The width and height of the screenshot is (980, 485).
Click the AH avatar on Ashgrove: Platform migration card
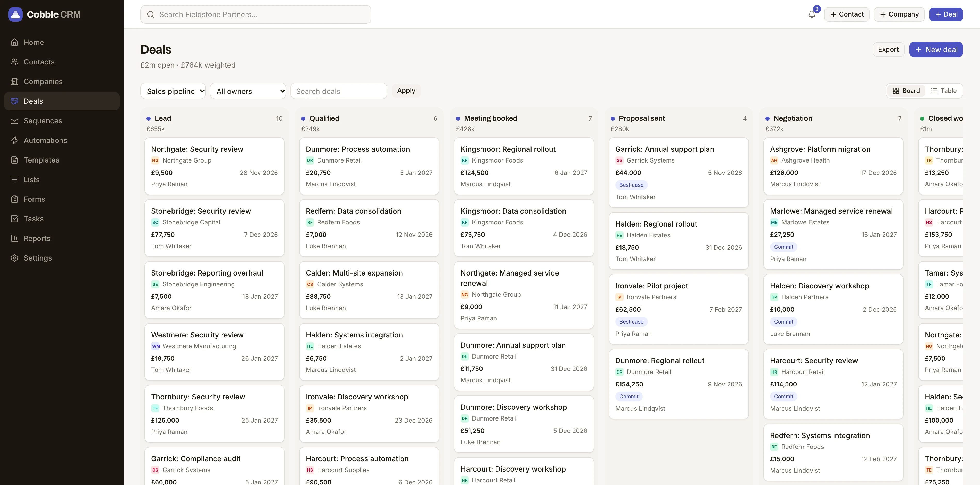(774, 161)
